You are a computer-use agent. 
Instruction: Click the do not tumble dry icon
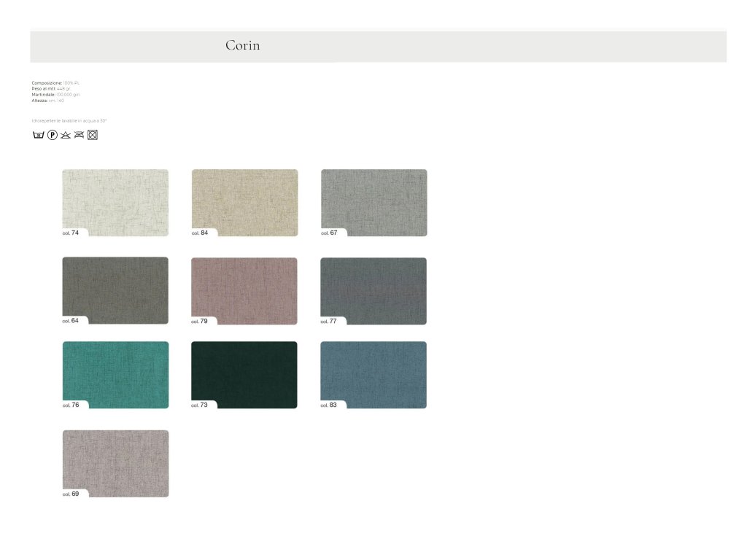(93, 135)
